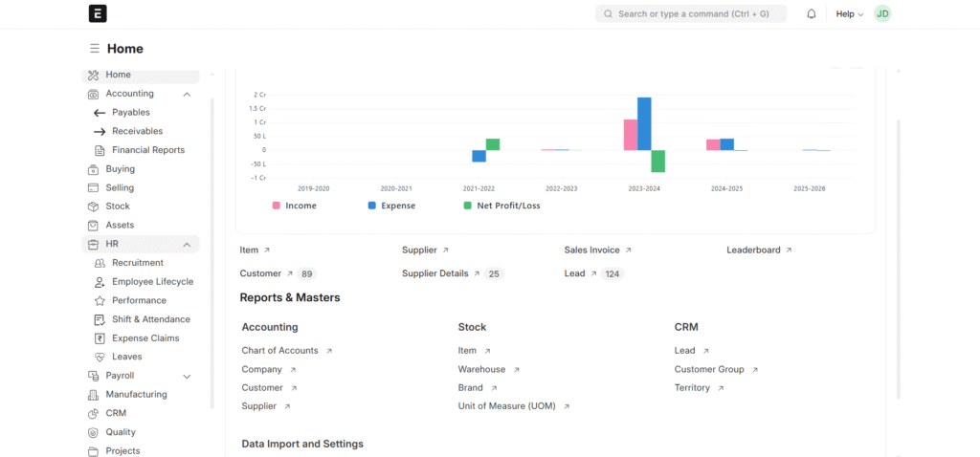Click the Home tools icon in sidebar

pos(93,75)
